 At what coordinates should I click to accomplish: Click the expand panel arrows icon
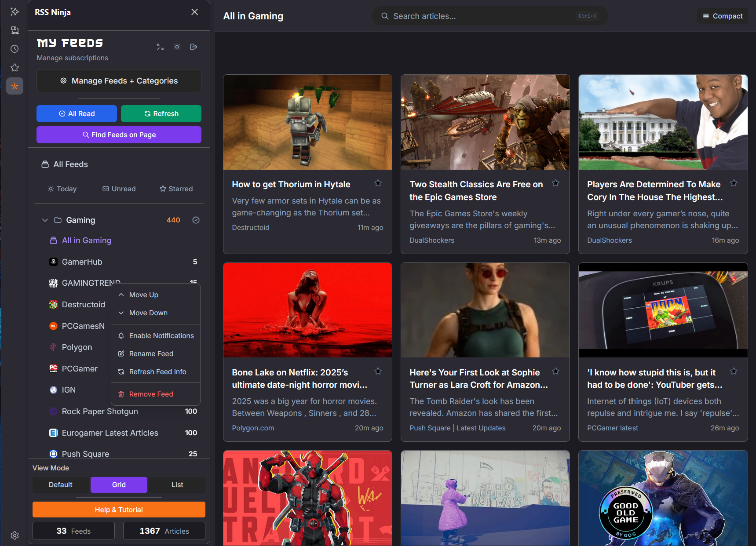160,47
